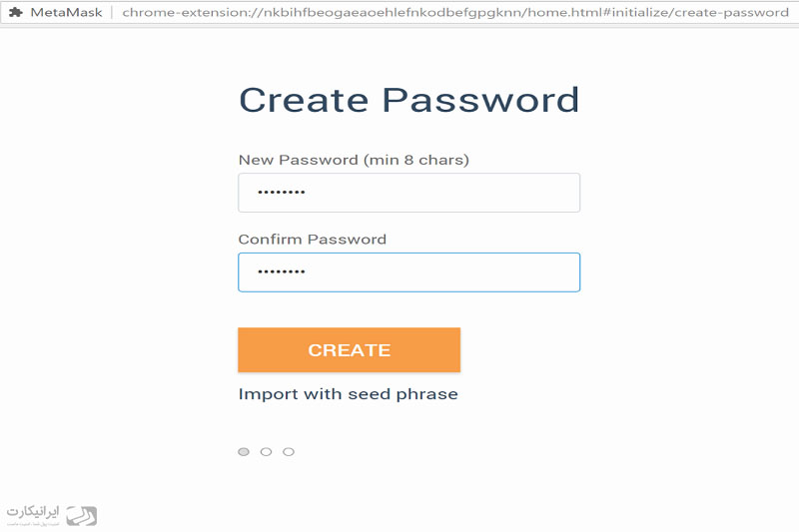
Task: Click the masked dots in Confirm Password field
Action: [x=282, y=271]
